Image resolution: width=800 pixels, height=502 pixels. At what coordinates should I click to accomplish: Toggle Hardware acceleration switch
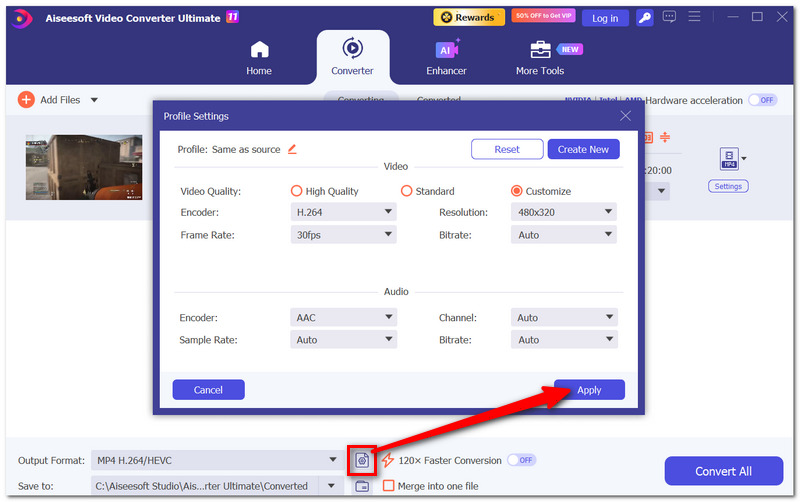[x=762, y=100]
